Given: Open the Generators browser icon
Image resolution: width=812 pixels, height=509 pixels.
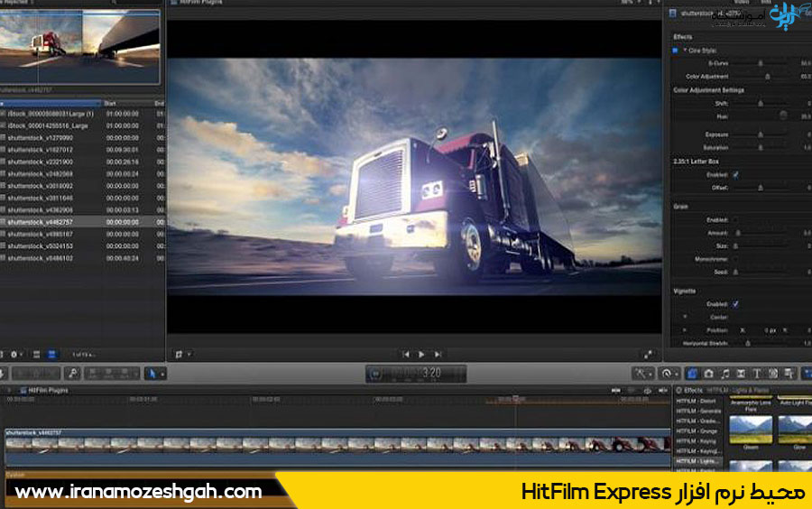Looking at the screenshot, I should coord(773,374).
